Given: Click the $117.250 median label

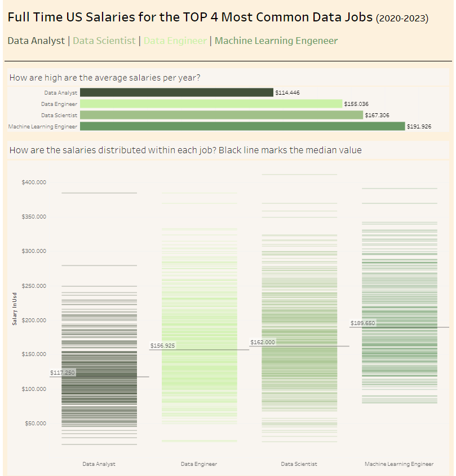Looking at the screenshot, I should (63, 372).
